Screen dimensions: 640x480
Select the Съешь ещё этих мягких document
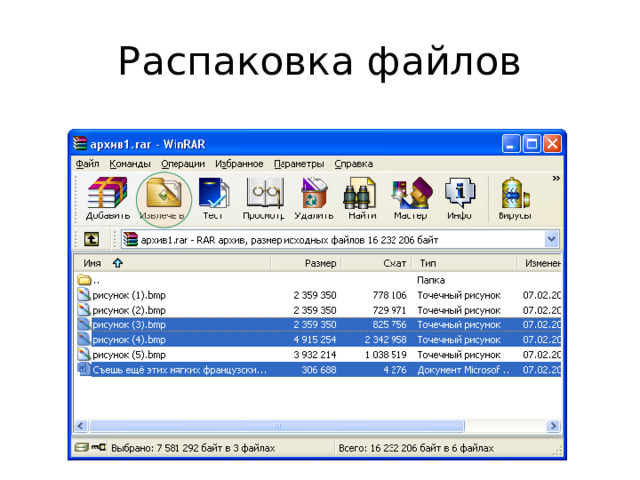318,370
